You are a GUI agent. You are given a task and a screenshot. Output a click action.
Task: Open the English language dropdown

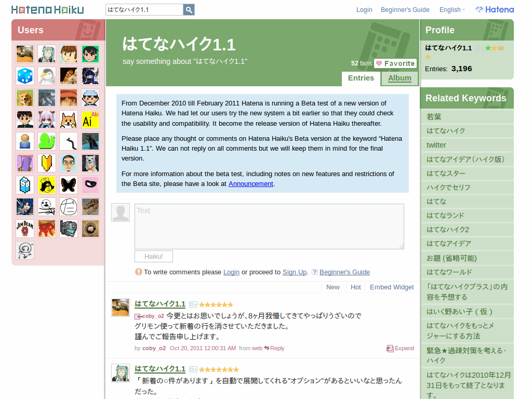[452, 10]
